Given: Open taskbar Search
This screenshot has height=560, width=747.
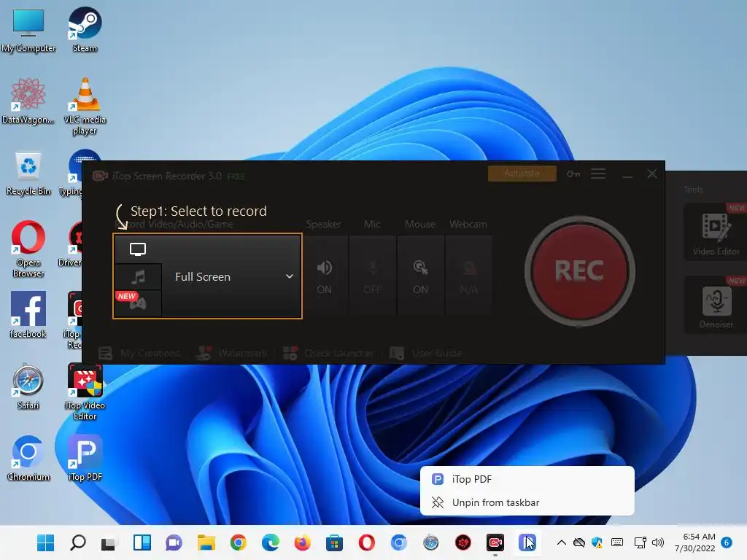Looking at the screenshot, I should pos(77,542).
